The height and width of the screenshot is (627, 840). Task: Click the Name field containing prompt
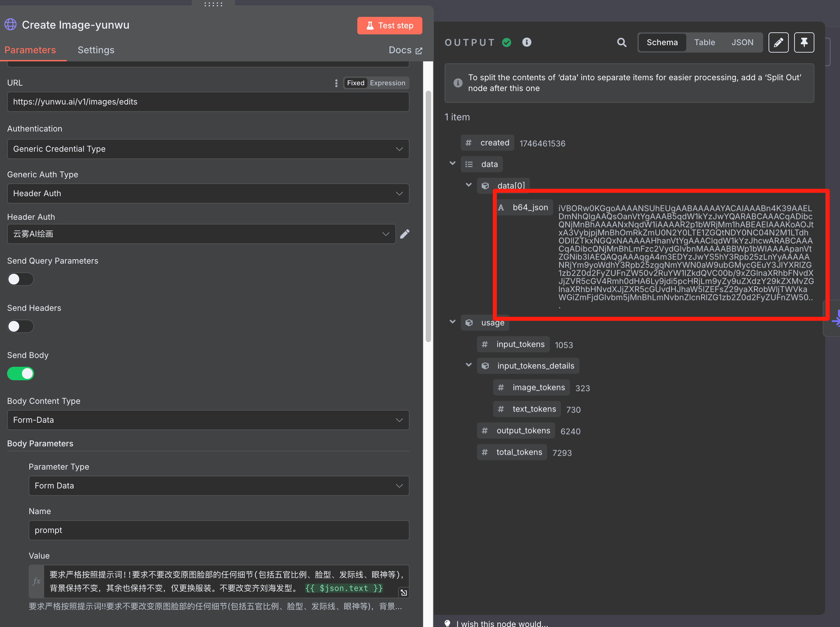(x=219, y=530)
